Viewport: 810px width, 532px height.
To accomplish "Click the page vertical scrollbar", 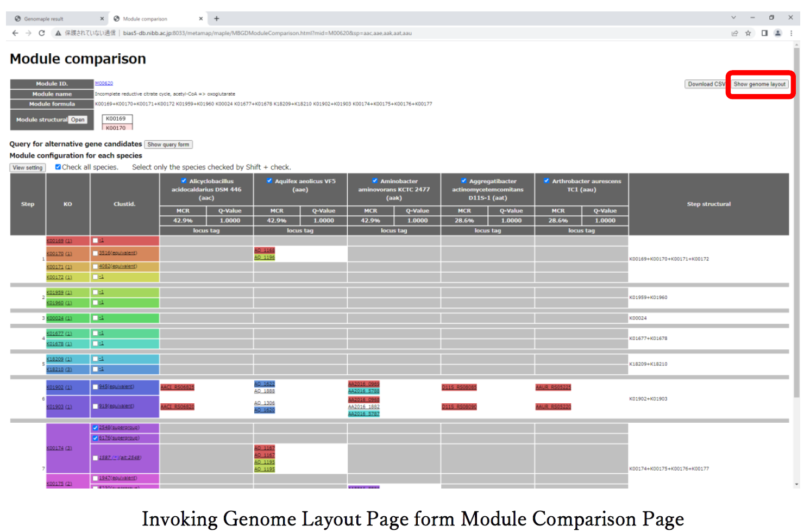I will pos(796,217).
